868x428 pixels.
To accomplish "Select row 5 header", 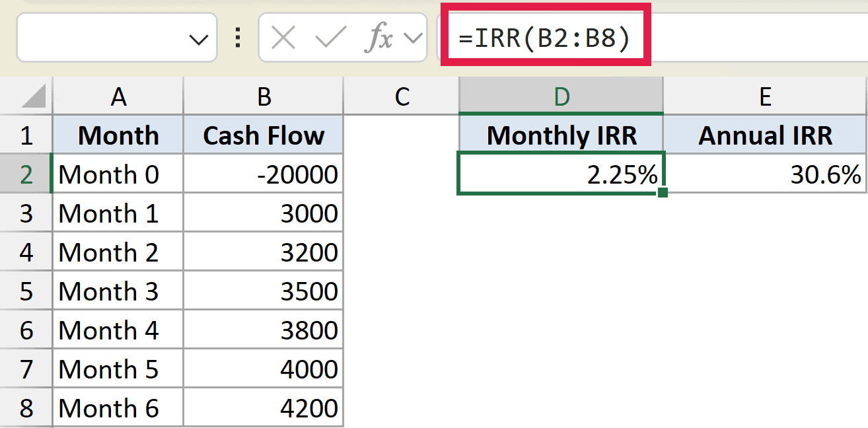I will (26, 291).
